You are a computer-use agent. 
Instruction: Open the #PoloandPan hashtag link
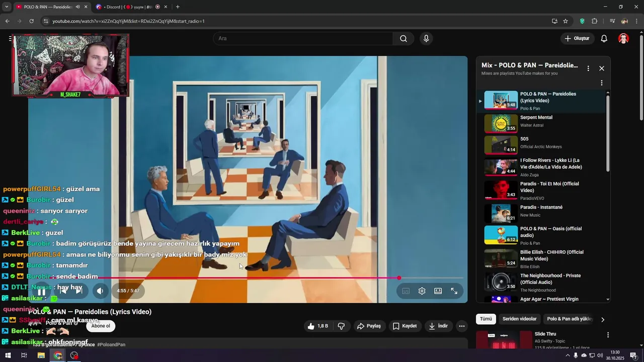111,345
